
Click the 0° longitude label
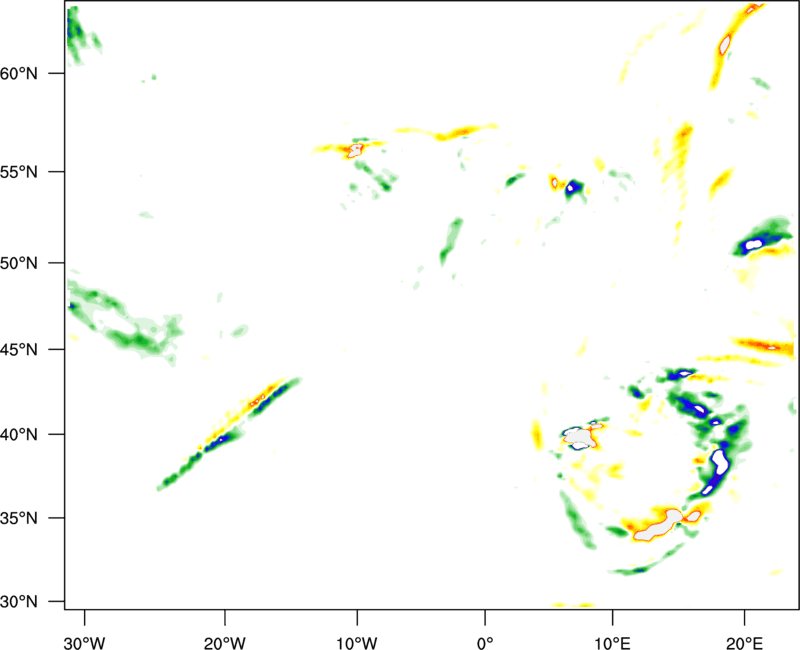pyautogui.click(x=485, y=643)
